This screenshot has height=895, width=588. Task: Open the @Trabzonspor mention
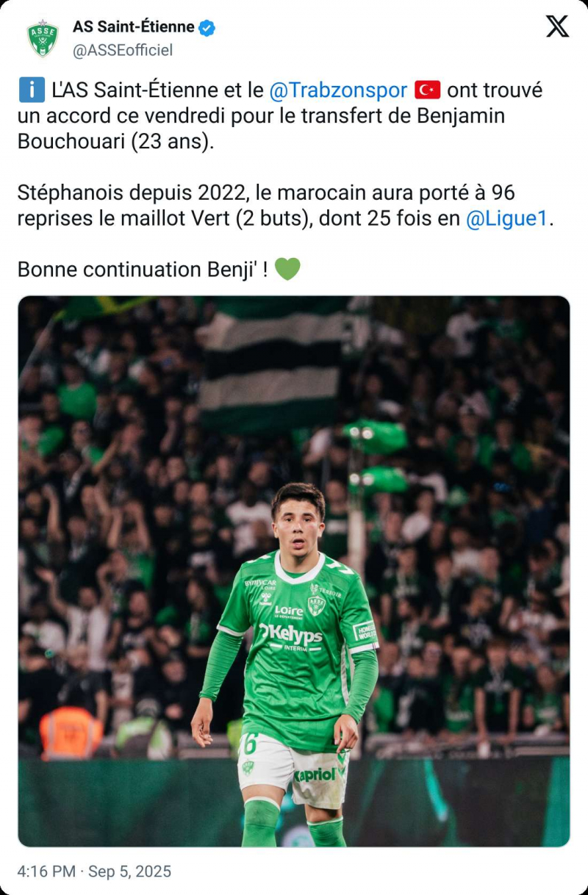tap(338, 90)
